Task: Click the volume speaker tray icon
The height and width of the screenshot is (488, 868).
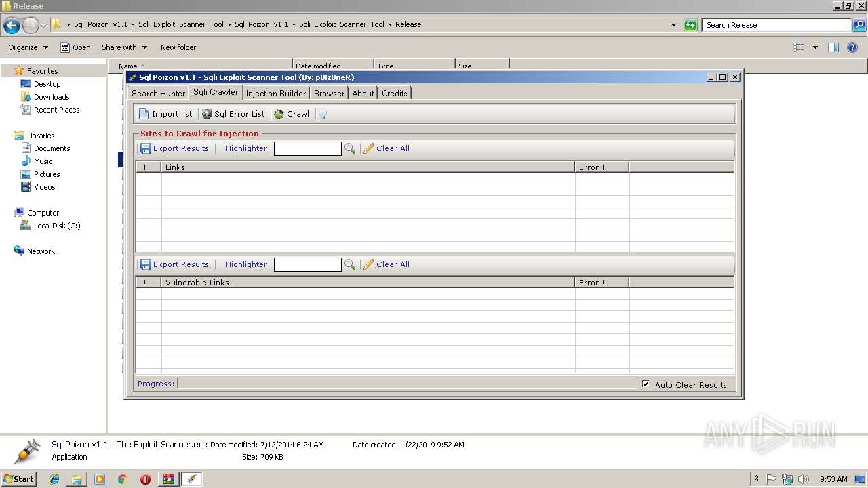Action: (x=804, y=479)
